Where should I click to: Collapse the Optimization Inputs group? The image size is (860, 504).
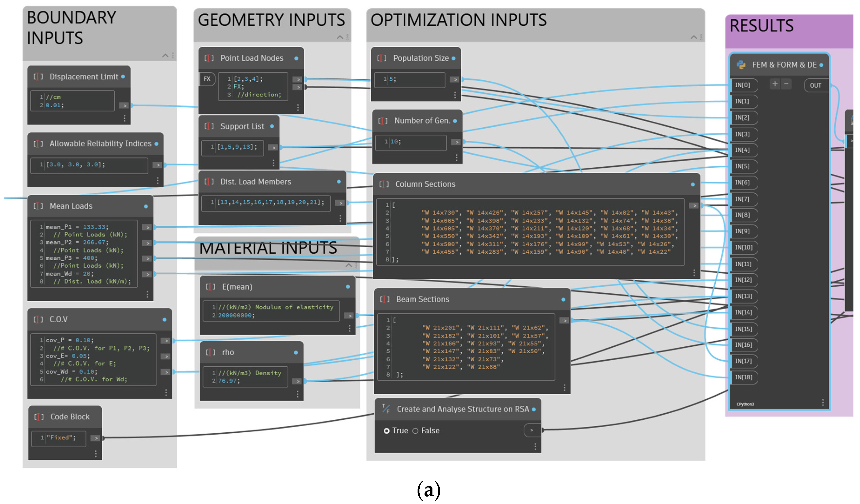click(694, 37)
